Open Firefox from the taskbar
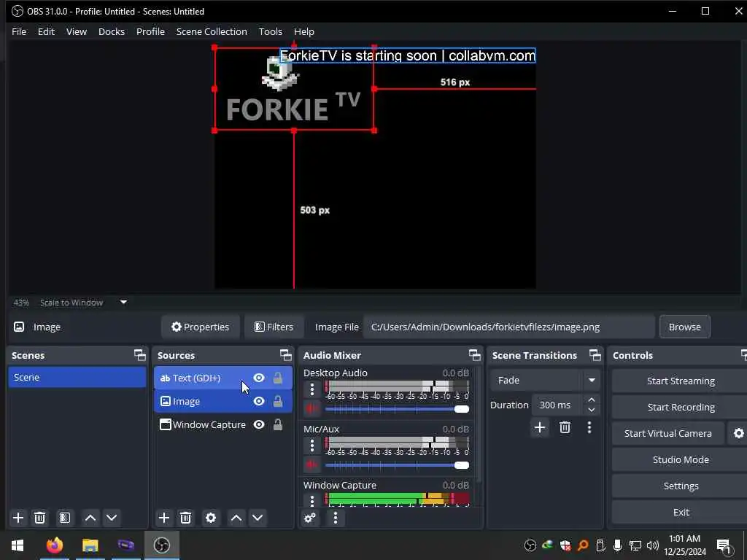 coord(54,545)
